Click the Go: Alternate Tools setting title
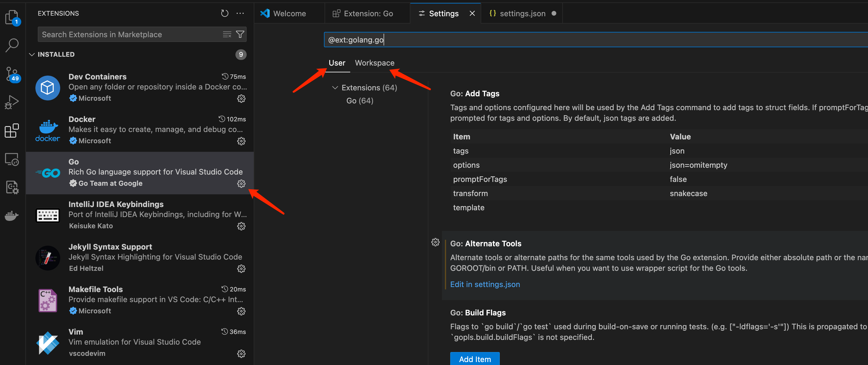The image size is (868, 365). pos(486,244)
